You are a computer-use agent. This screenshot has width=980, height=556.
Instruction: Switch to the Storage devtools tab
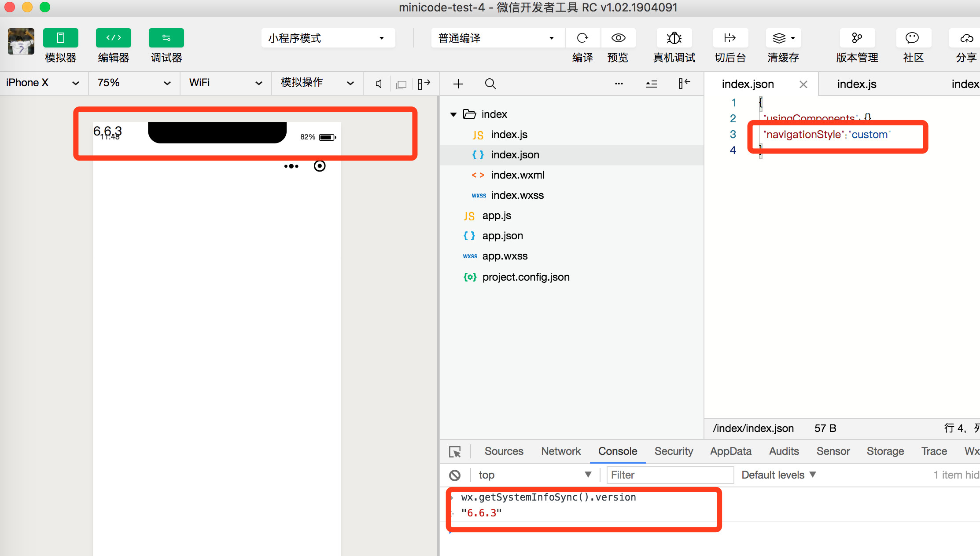[885, 451]
